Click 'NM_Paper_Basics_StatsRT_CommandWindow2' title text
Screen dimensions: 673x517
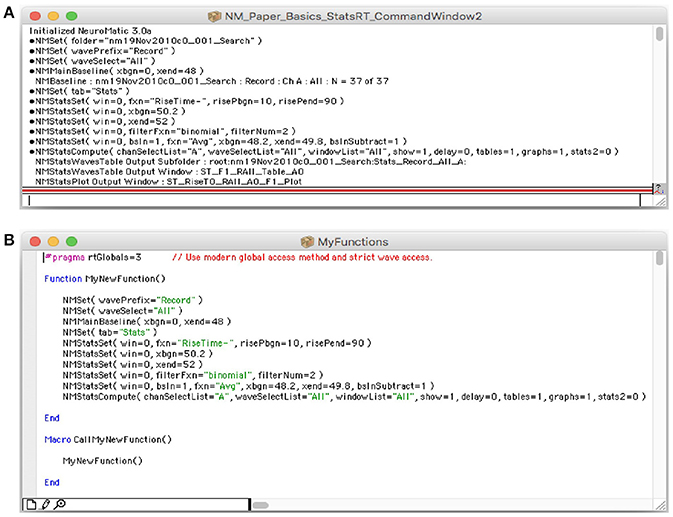(x=354, y=17)
